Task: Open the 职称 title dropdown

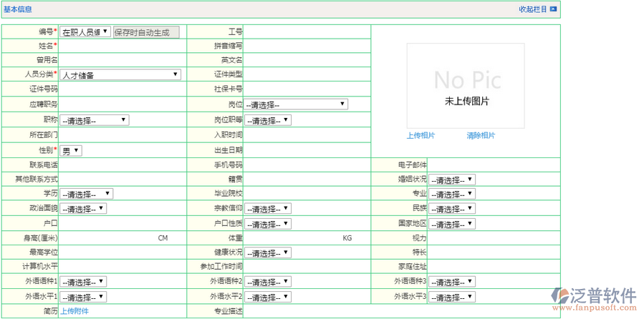Action: click(94, 120)
